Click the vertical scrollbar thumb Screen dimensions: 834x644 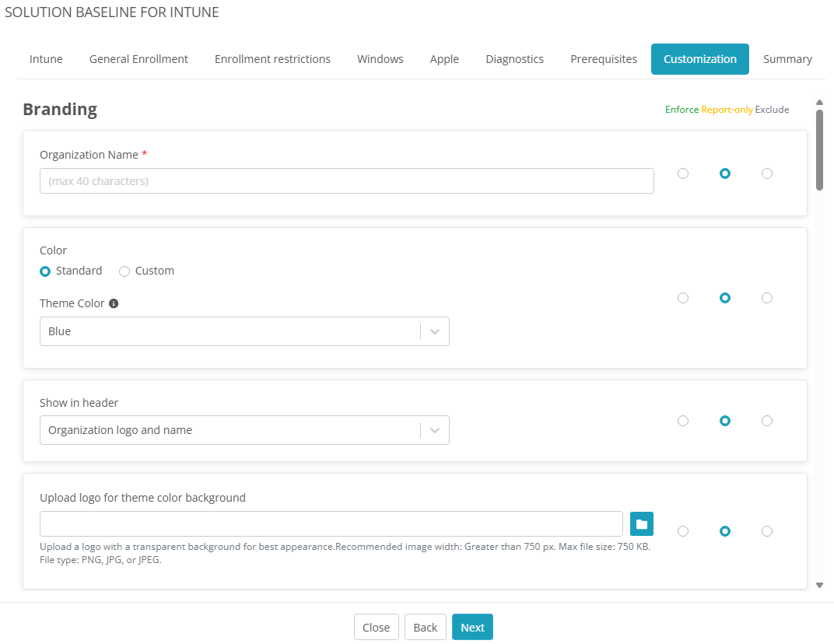820,150
